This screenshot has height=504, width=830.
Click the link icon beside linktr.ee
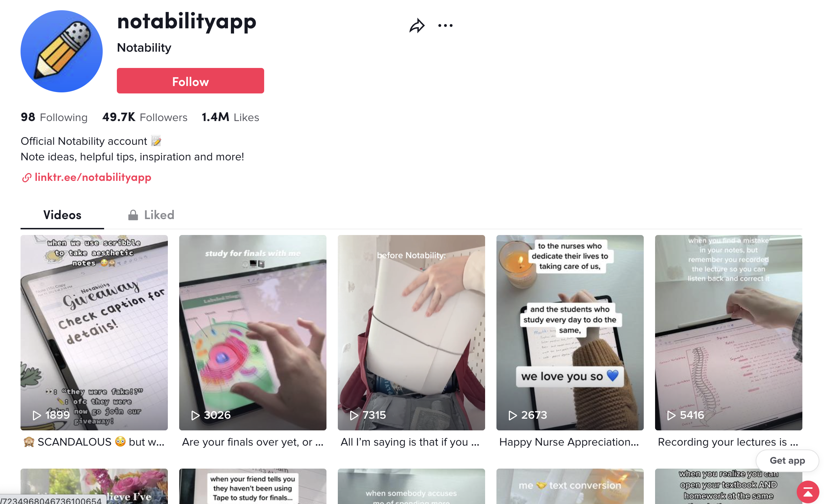coord(27,177)
